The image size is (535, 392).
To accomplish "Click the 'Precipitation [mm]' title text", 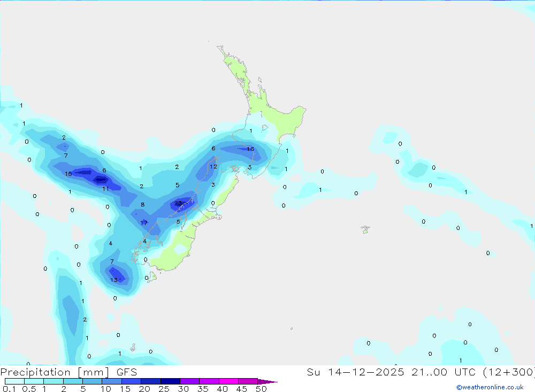I will click(x=55, y=372).
